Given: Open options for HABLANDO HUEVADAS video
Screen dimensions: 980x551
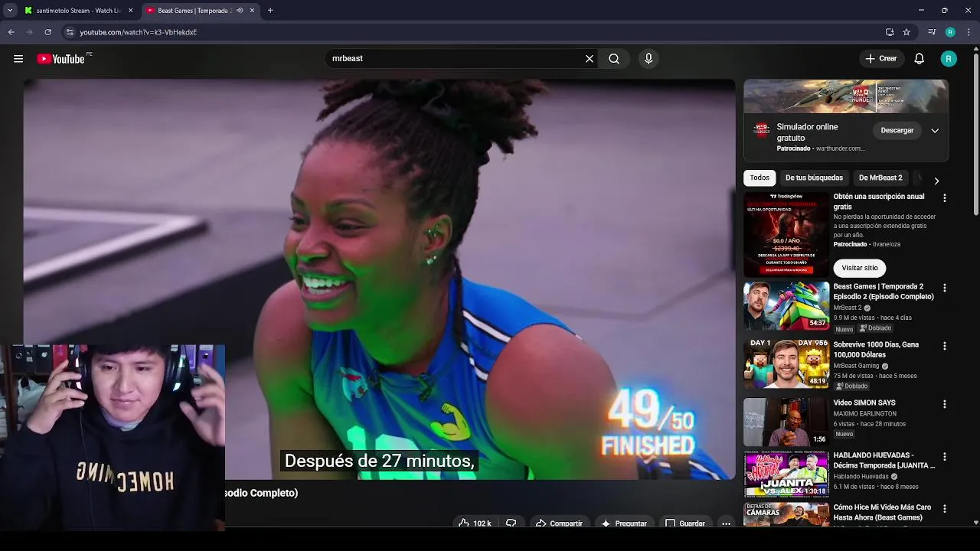Looking at the screenshot, I should (944, 457).
